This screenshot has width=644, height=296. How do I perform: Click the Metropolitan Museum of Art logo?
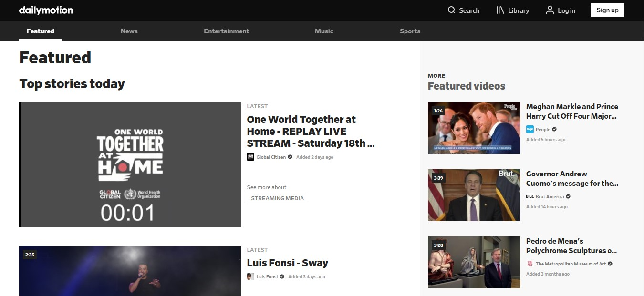530,264
